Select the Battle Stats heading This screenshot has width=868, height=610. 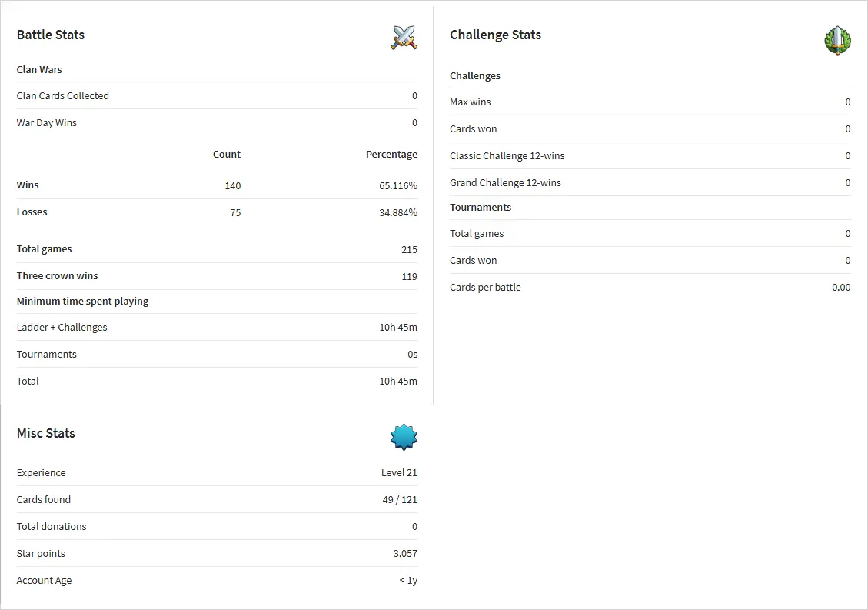[x=51, y=35]
